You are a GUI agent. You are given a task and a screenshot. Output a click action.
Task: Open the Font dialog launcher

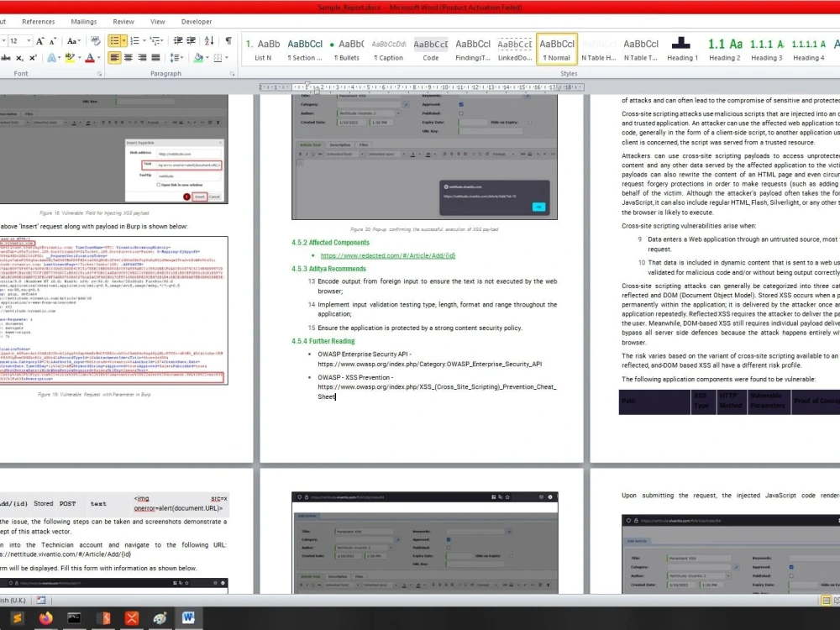click(x=100, y=75)
